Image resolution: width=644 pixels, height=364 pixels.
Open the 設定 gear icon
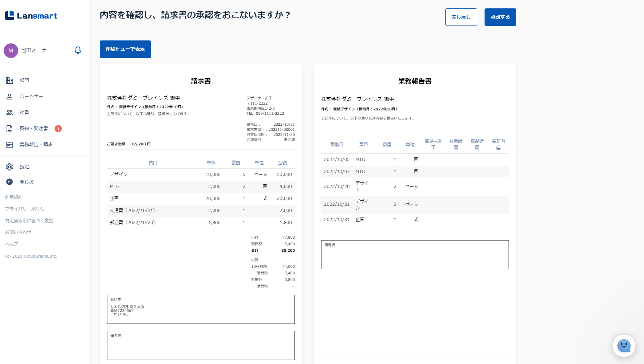[9, 167]
